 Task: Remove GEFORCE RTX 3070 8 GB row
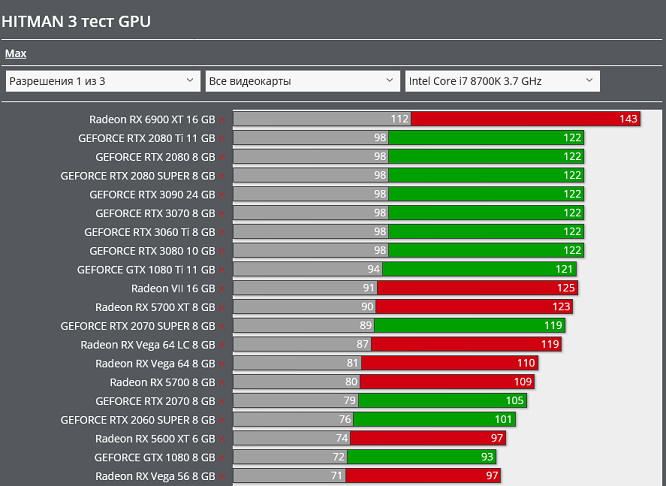click(x=222, y=214)
